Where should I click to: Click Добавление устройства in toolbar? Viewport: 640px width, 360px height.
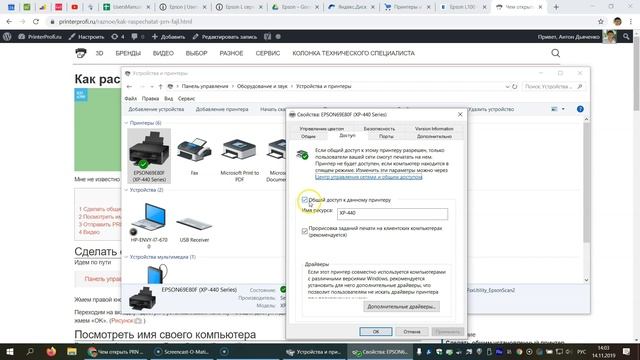click(x=156, y=109)
